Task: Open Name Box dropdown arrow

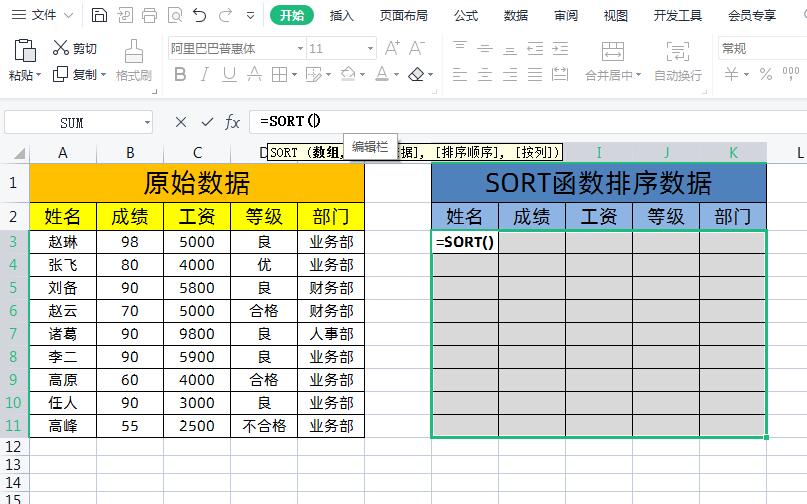Action: coord(147,123)
